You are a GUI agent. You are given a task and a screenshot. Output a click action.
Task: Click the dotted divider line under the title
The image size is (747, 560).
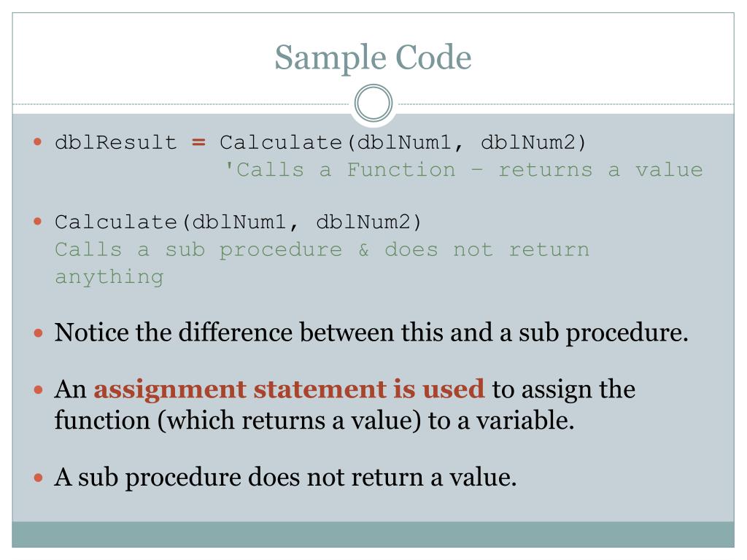pyautogui.click(x=182, y=104)
